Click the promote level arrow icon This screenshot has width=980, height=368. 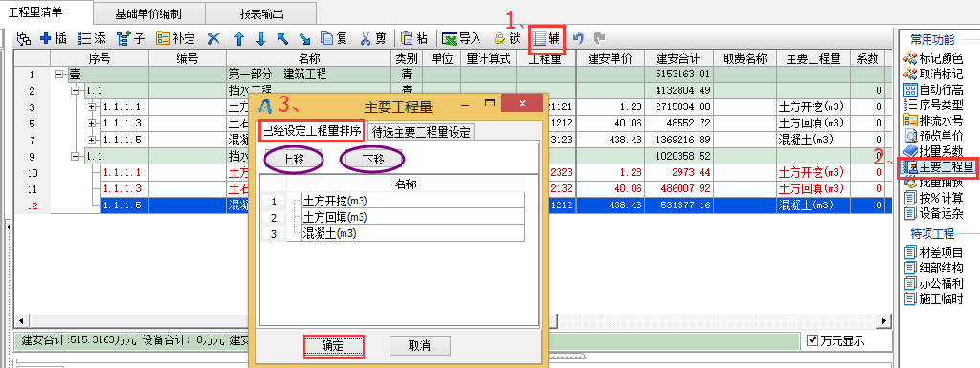282,38
